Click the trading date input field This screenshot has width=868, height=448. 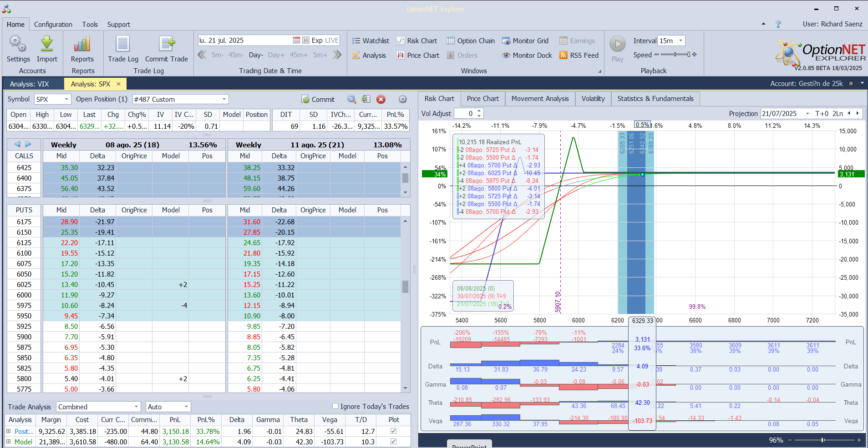pos(245,40)
